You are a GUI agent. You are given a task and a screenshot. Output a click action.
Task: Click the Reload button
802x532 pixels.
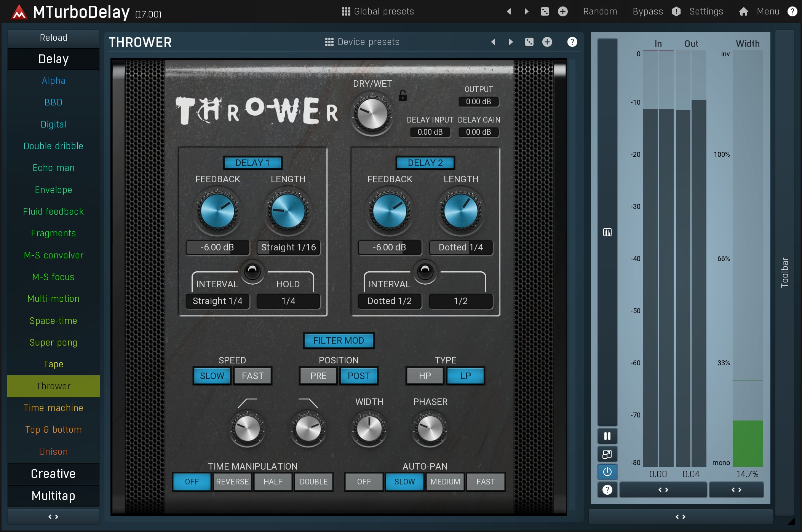click(x=53, y=38)
